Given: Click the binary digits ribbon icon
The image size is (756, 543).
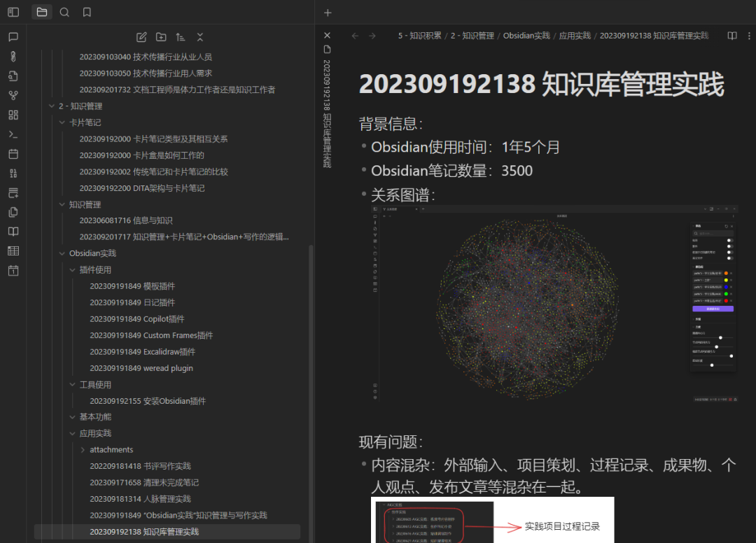Looking at the screenshot, I should click(13, 174).
